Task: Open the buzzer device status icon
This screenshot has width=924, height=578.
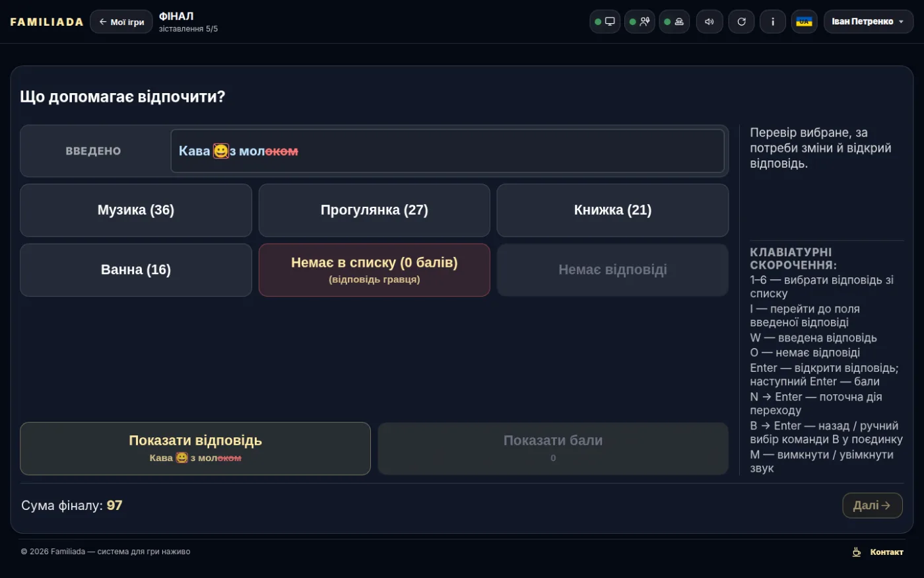Action: (675, 22)
